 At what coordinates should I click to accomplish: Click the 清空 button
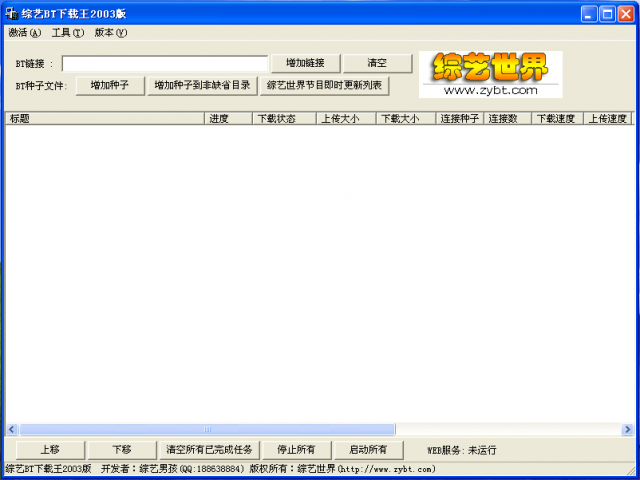(377, 63)
